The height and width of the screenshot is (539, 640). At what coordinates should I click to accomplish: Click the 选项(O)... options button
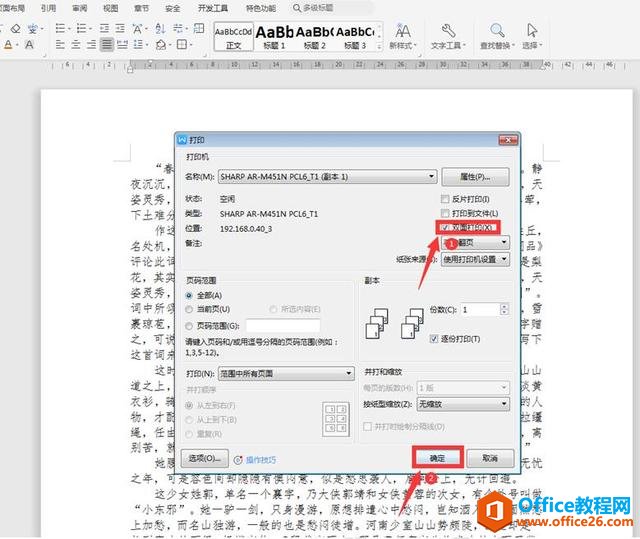pyautogui.click(x=204, y=459)
